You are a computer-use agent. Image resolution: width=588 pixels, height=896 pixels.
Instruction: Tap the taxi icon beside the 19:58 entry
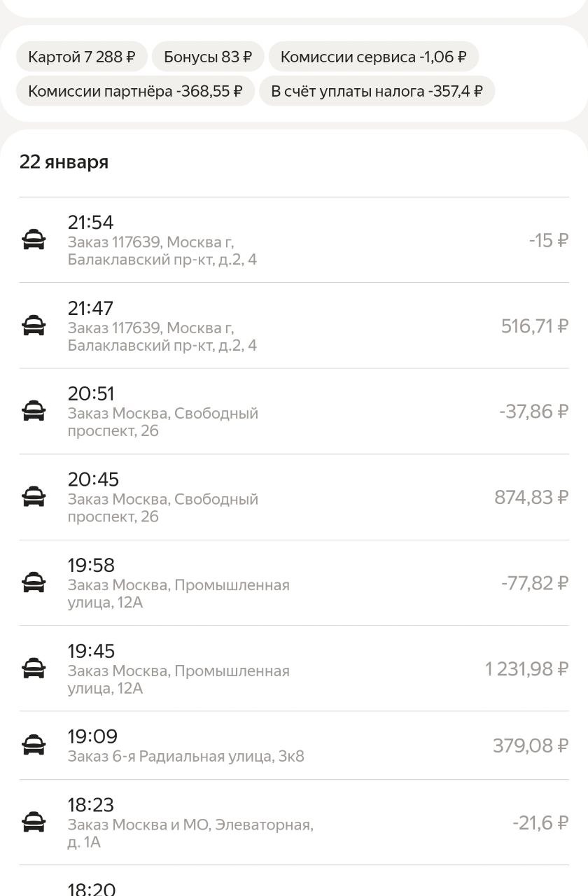pos(34,583)
